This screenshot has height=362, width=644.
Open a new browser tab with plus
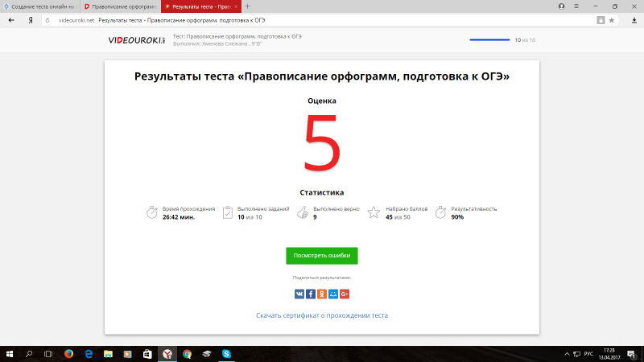[x=247, y=6]
